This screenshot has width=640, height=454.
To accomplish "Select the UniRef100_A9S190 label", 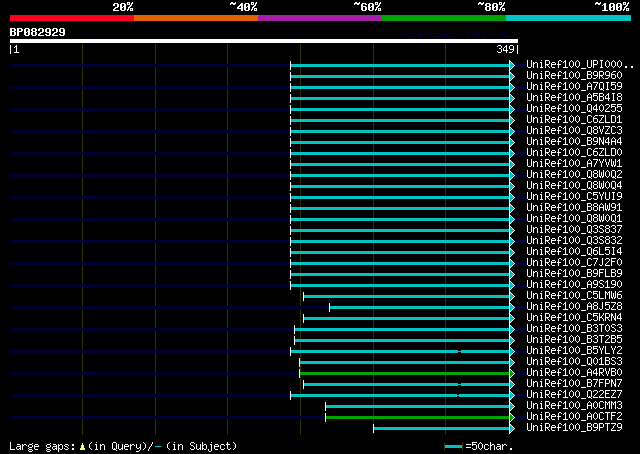I will click(574, 285).
